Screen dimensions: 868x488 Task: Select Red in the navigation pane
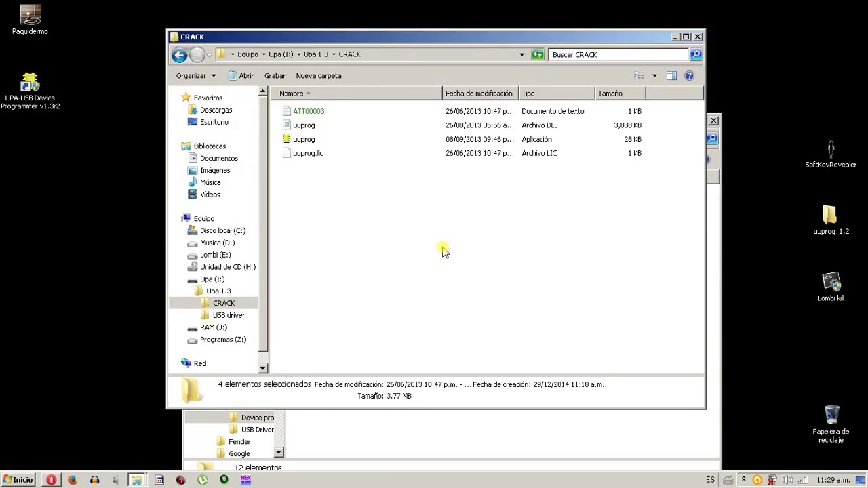pos(199,363)
